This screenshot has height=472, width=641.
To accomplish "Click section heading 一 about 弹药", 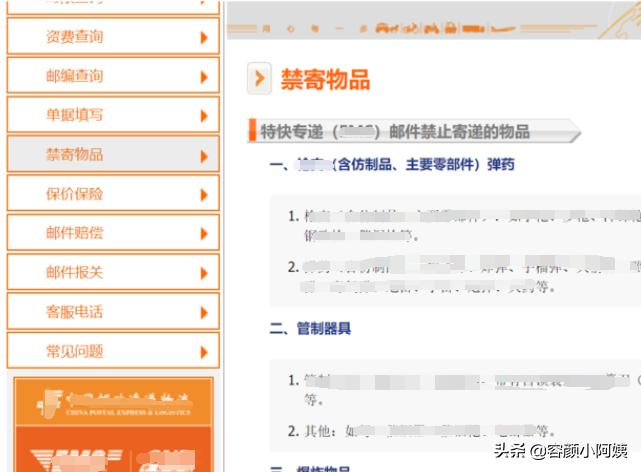I will pos(392,165).
